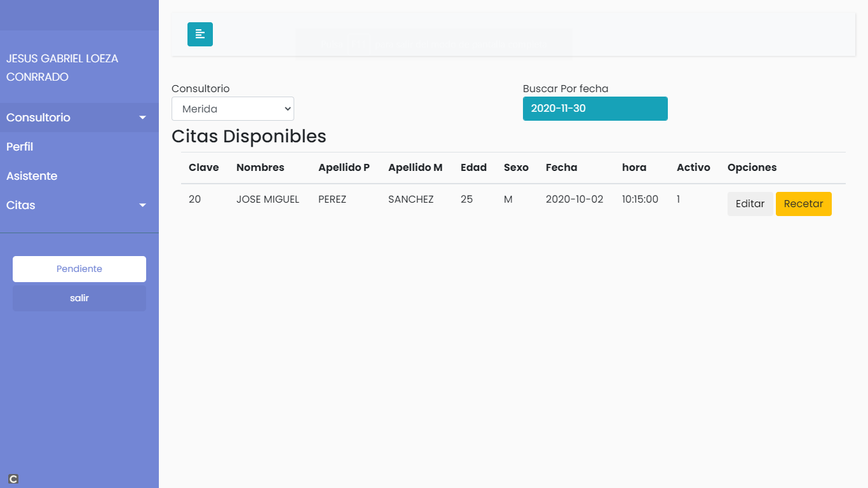The width and height of the screenshot is (868, 488).
Task: Go to the Asistente section
Action: (x=32, y=176)
